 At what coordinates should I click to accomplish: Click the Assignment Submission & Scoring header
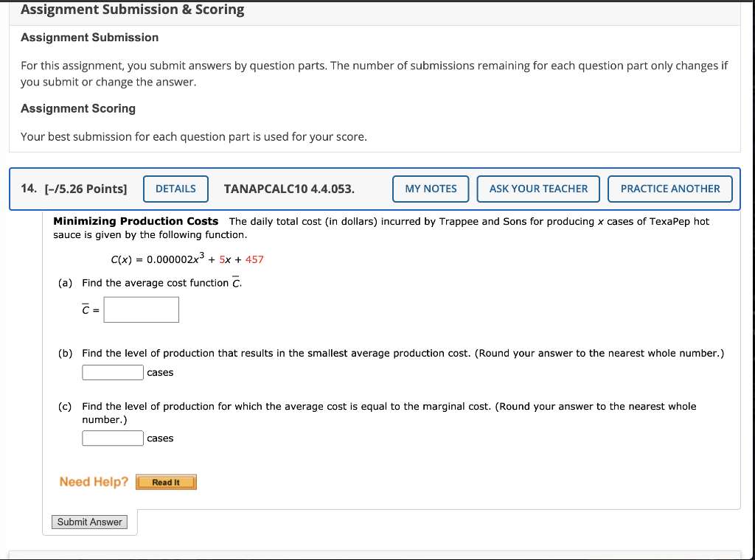coord(132,10)
